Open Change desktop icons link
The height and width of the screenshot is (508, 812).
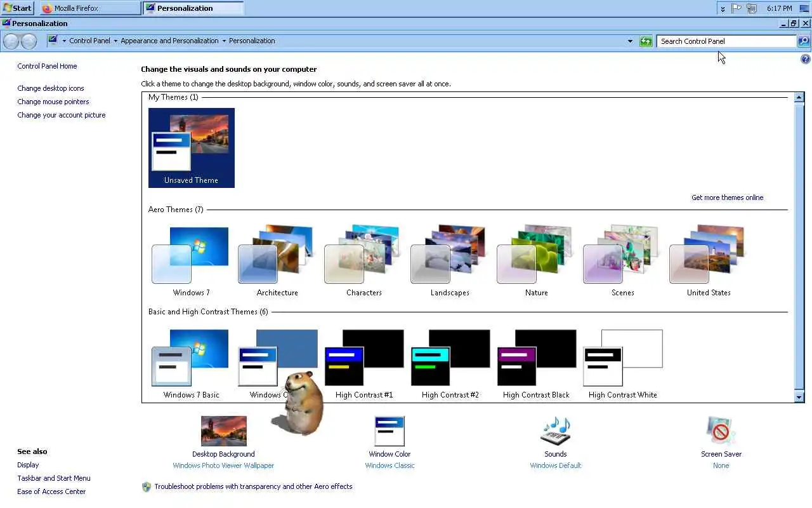(x=51, y=88)
